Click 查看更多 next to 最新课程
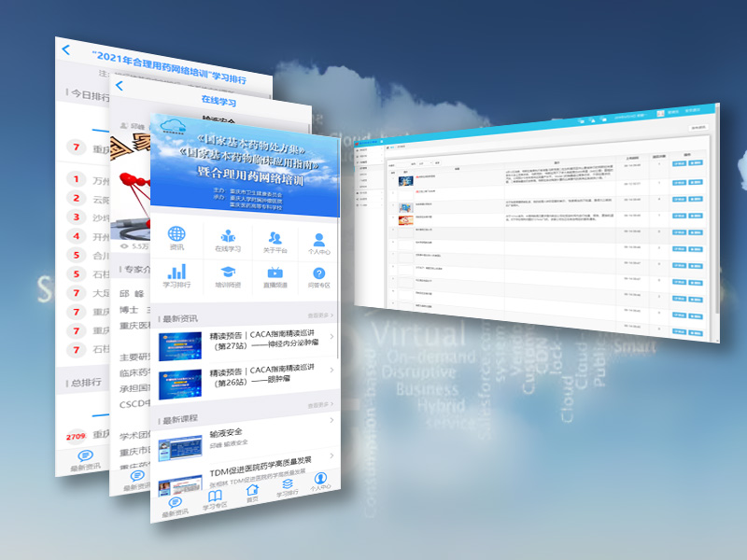Image resolution: width=747 pixels, height=560 pixels. (320, 406)
